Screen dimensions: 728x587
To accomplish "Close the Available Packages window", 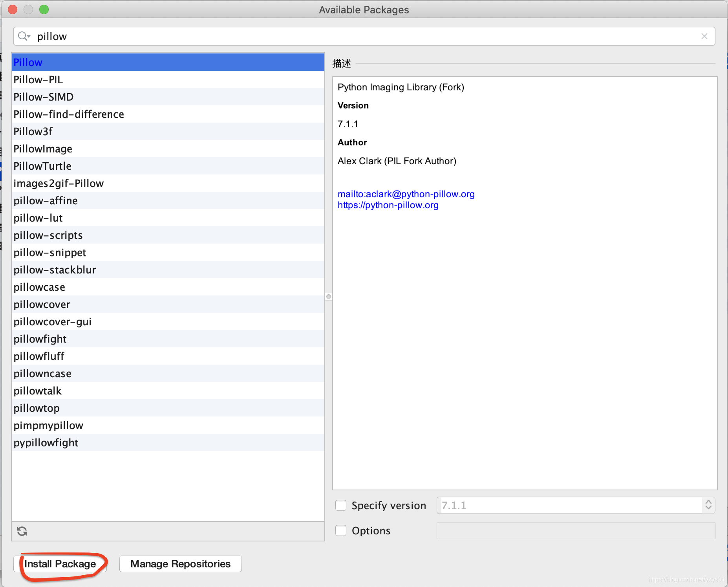I will (13, 9).
